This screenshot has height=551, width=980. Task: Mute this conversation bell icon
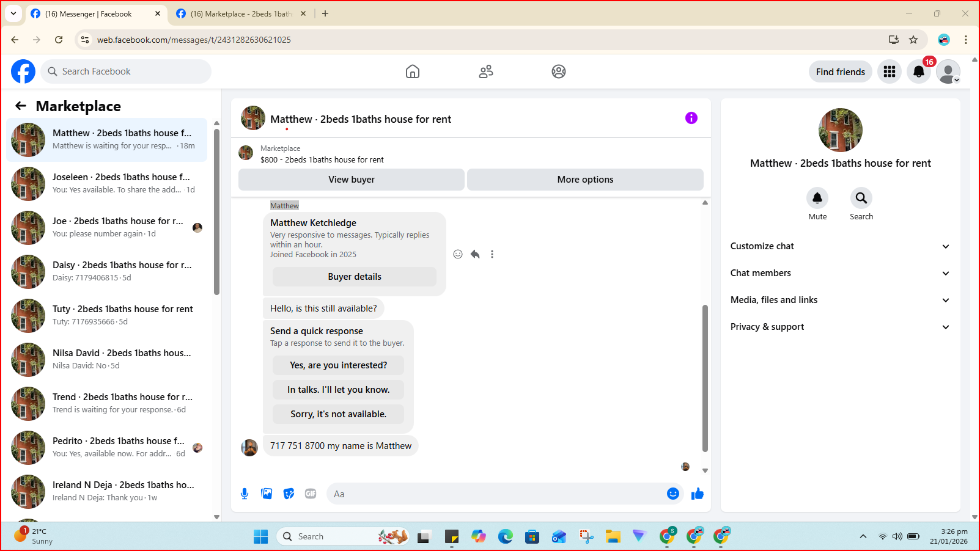click(817, 198)
